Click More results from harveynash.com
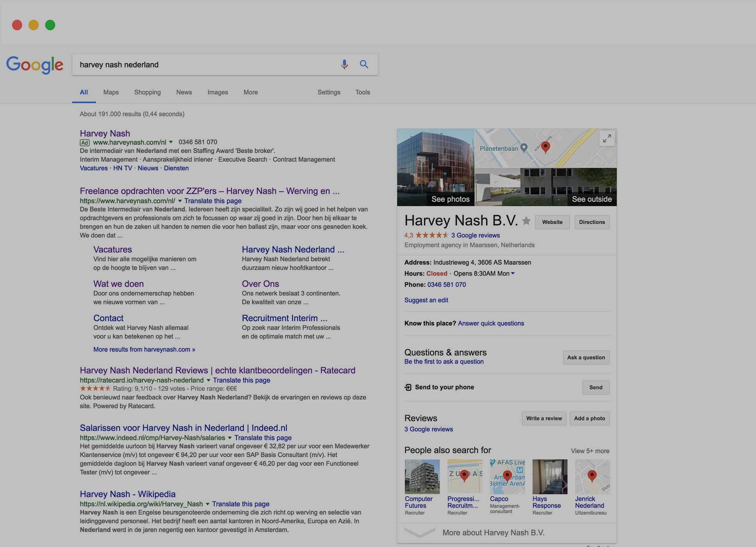Screen dimensions: 756x547 tap(144, 350)
